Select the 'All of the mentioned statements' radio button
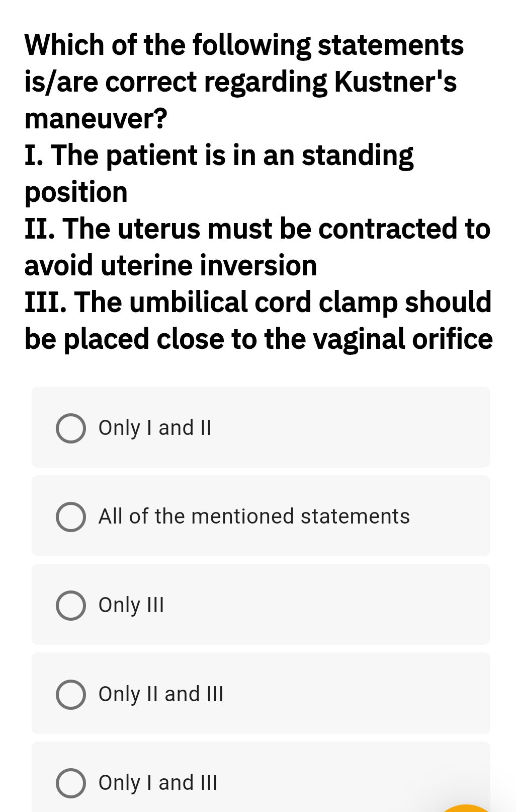The width and height of the screenshot is (516, 812). point(70,517)
